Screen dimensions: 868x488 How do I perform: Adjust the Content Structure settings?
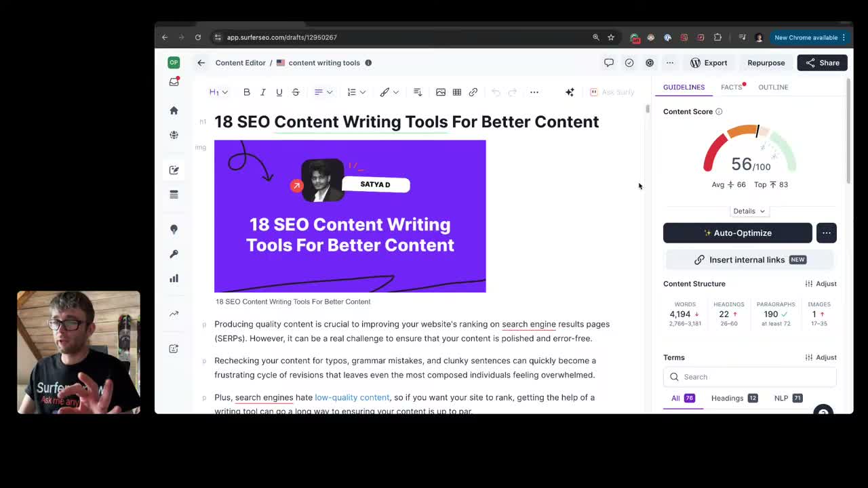821,284
